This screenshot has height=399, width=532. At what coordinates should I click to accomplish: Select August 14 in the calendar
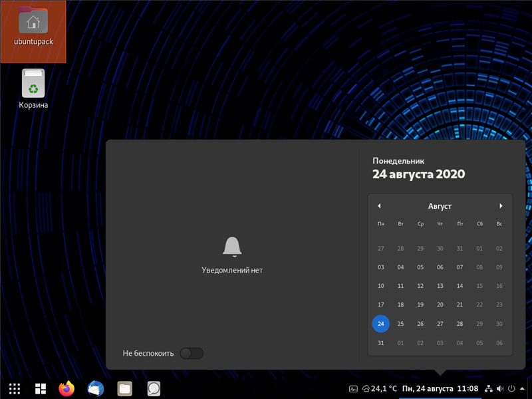(x=460, y=286)
